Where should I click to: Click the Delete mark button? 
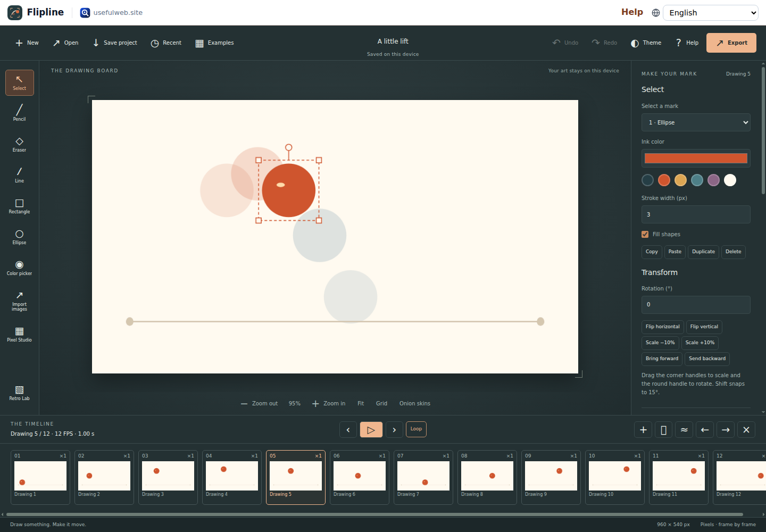pyautogui.click(x=734, y=252)
